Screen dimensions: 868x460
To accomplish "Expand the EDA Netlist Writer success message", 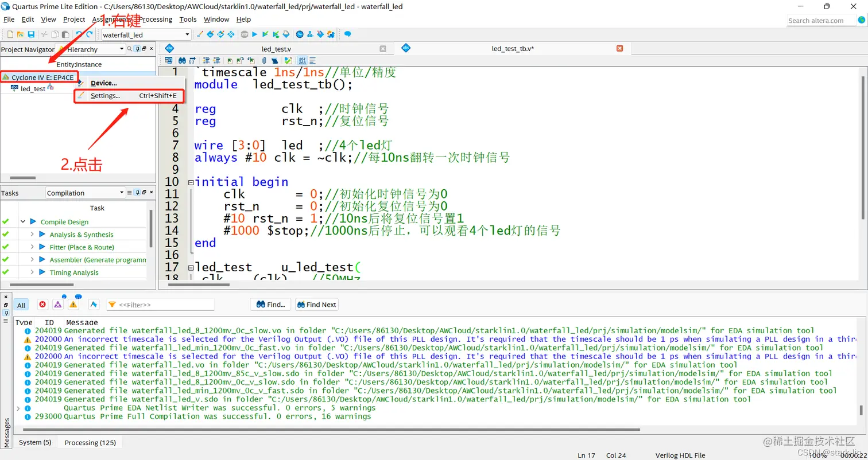I will coord(18,408).
